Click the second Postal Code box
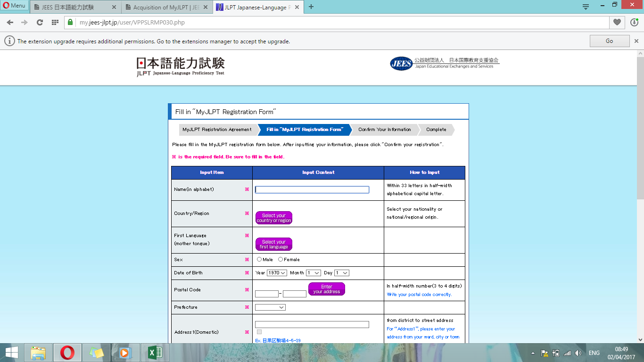 [x=295, y=294]
